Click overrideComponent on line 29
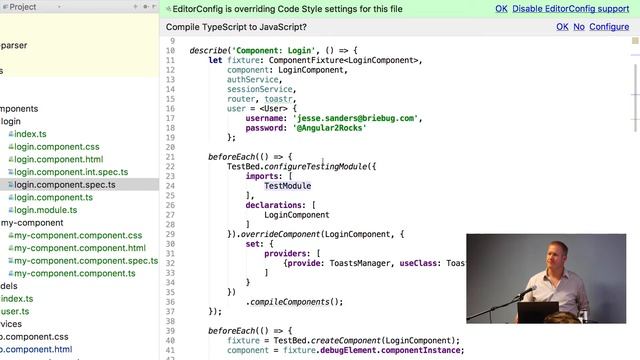 [280, 234]
